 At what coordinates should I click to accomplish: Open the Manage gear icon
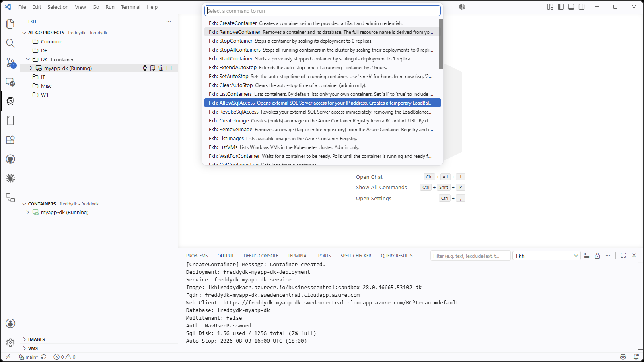[x=10, y=343]
